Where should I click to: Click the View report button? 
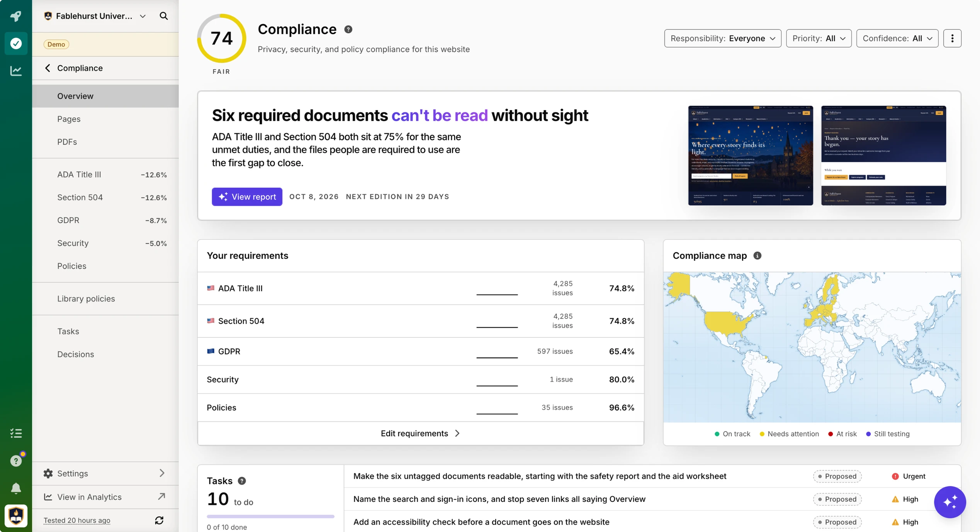[247, 197]
